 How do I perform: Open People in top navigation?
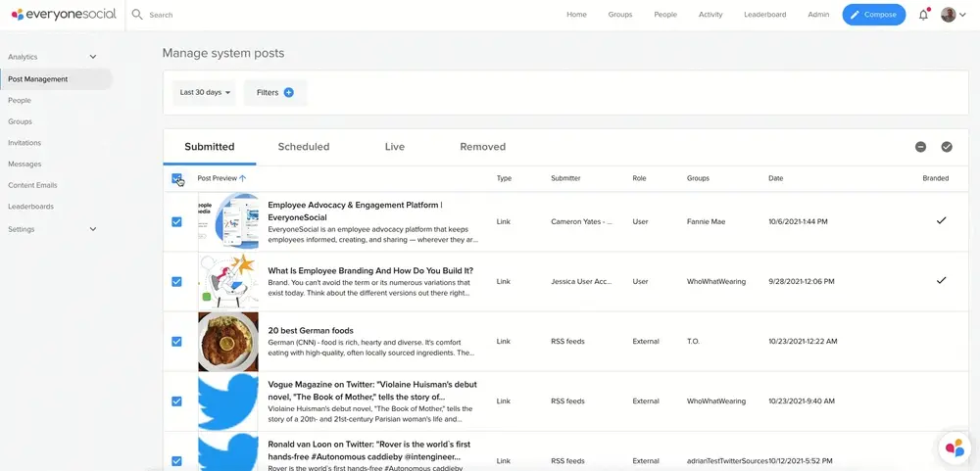tap(665, 15)
